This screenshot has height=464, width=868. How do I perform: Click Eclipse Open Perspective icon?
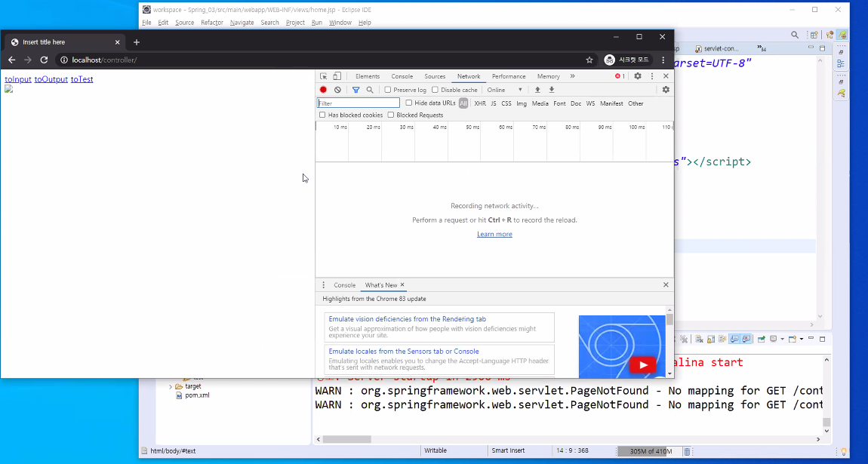tap(814, 35)
